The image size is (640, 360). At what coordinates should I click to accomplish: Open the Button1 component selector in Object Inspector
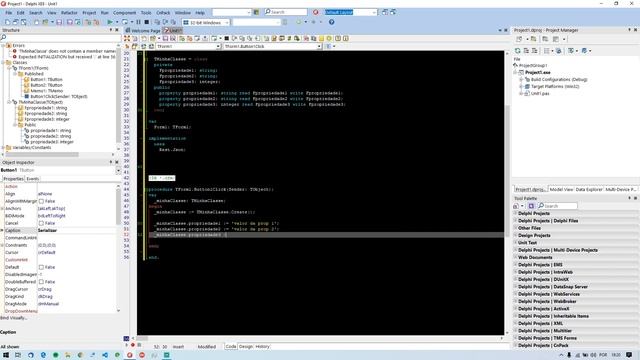coord(118,170)
